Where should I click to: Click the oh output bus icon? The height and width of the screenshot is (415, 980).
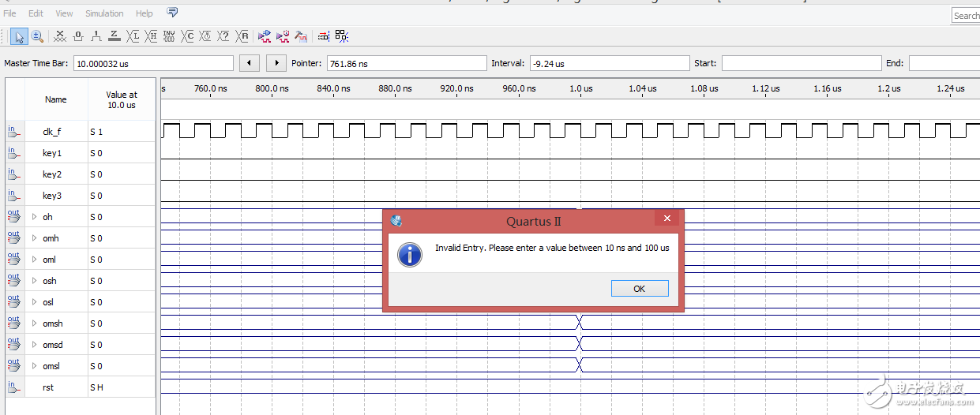coord(14,217)
